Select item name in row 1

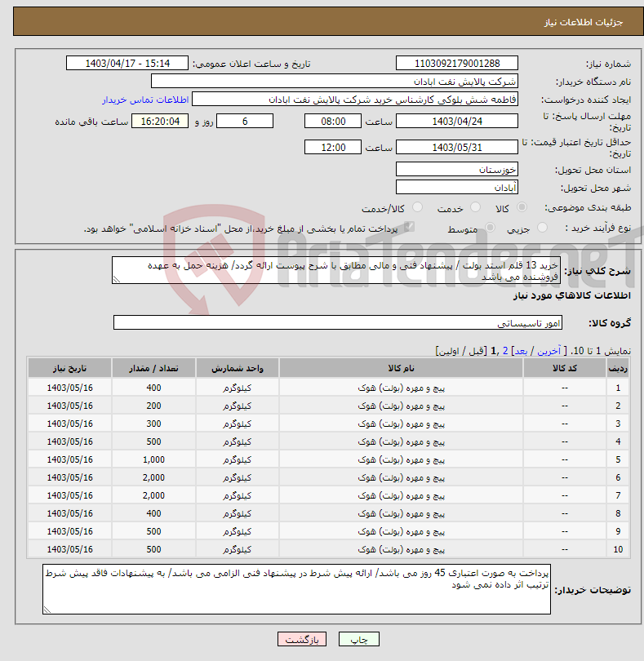coord(401,388)
